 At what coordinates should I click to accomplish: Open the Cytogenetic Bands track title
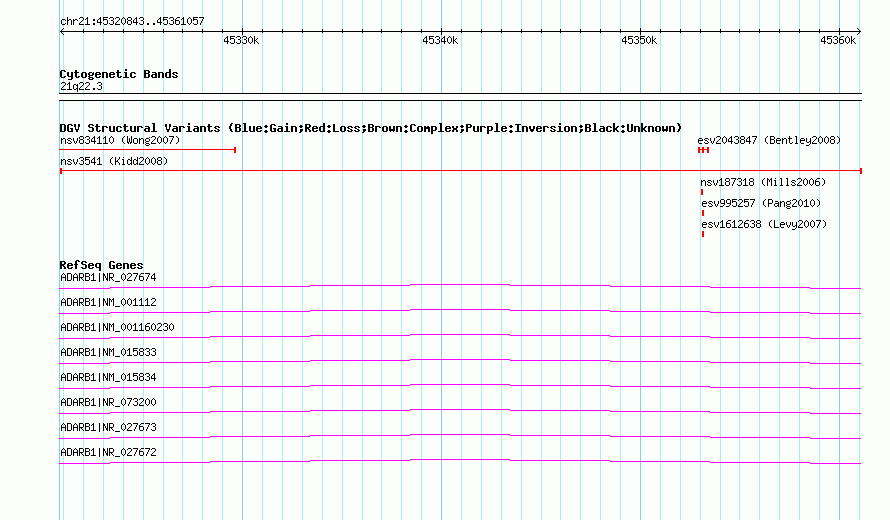pos(119,74)
